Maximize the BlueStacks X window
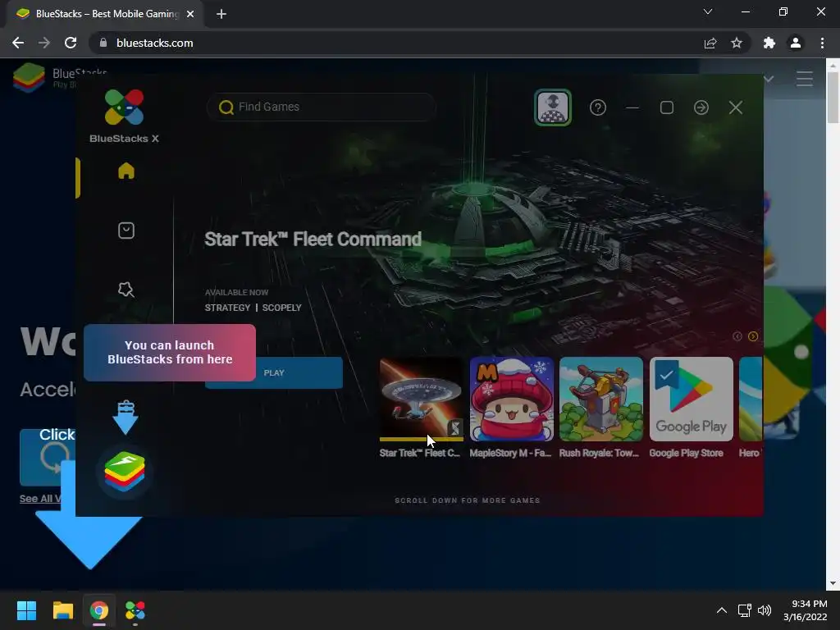The height and width of the screenshot is (630, 840). 666,107
